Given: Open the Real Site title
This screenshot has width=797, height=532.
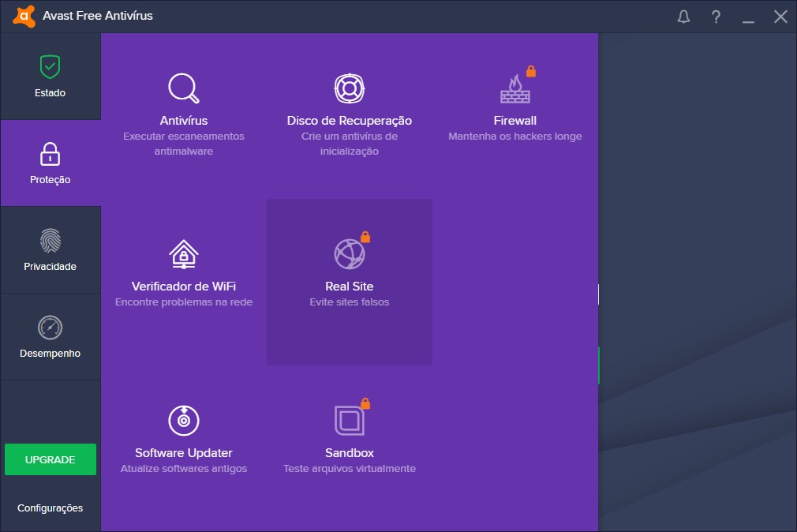Looking at the screenshot, I should [x=350, y=287].
